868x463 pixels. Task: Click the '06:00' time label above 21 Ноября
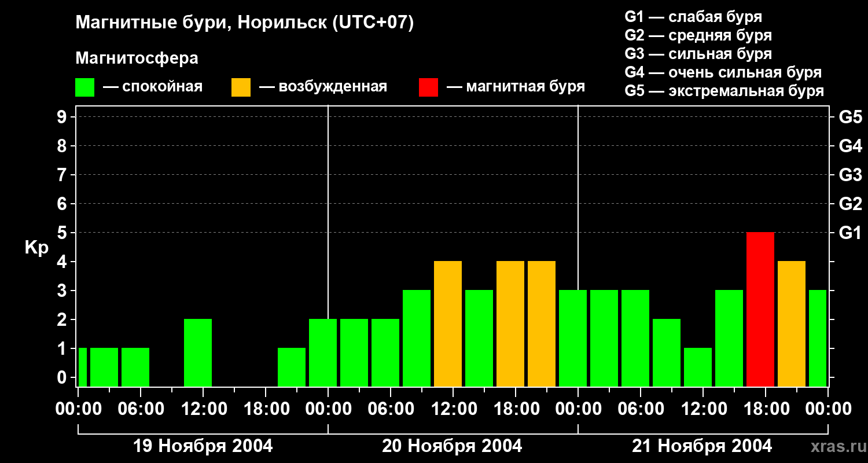click(641, 409)
